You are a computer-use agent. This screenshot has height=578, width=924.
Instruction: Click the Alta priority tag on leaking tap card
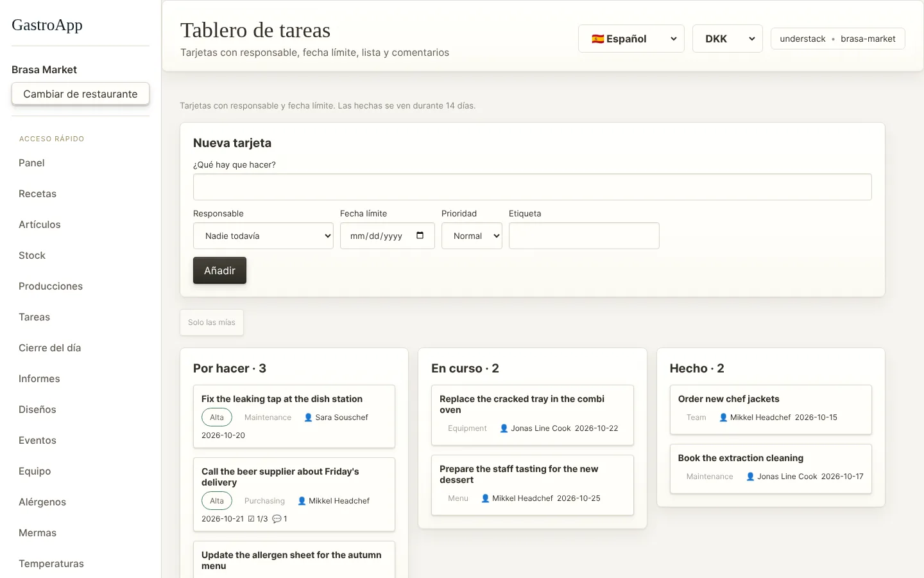[x=217, y=417]
